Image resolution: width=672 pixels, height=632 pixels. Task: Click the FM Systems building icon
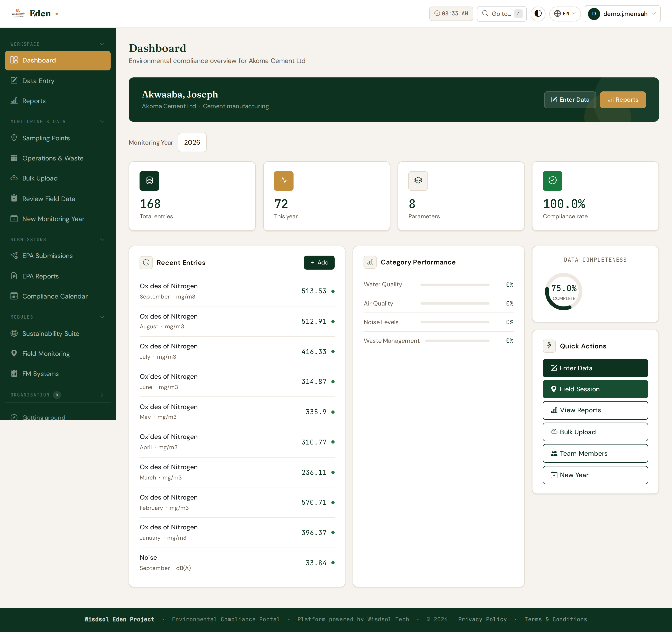click(x=14, y=373)
